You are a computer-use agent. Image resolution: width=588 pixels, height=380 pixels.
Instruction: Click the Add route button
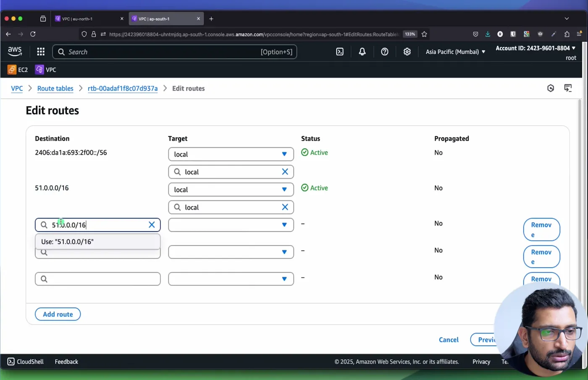[58, 314]
